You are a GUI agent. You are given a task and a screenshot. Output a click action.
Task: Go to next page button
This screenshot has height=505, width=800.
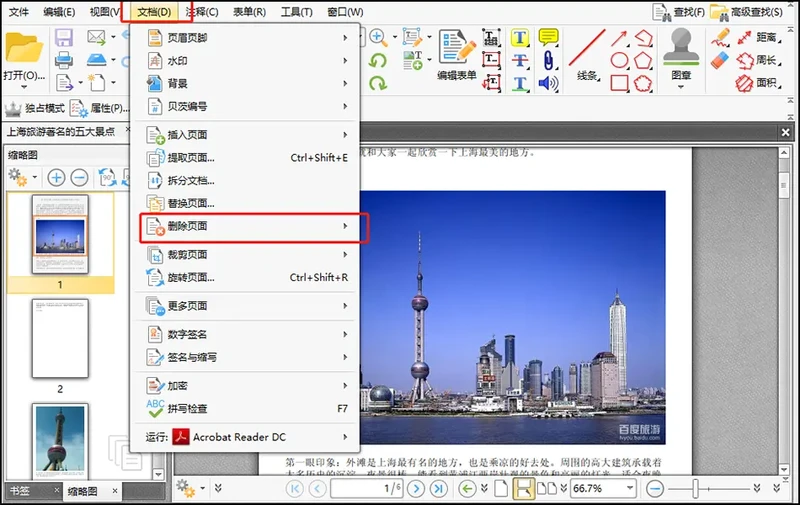coord(416,489)
